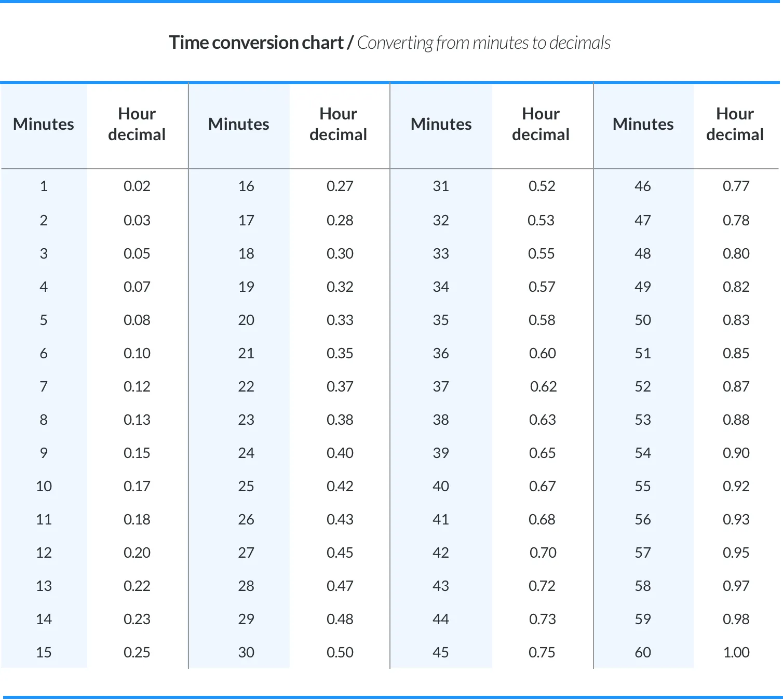Click the 0.75 hour decimal cell
This screenshot has height=700, width=783.
(x=542, y=652)
